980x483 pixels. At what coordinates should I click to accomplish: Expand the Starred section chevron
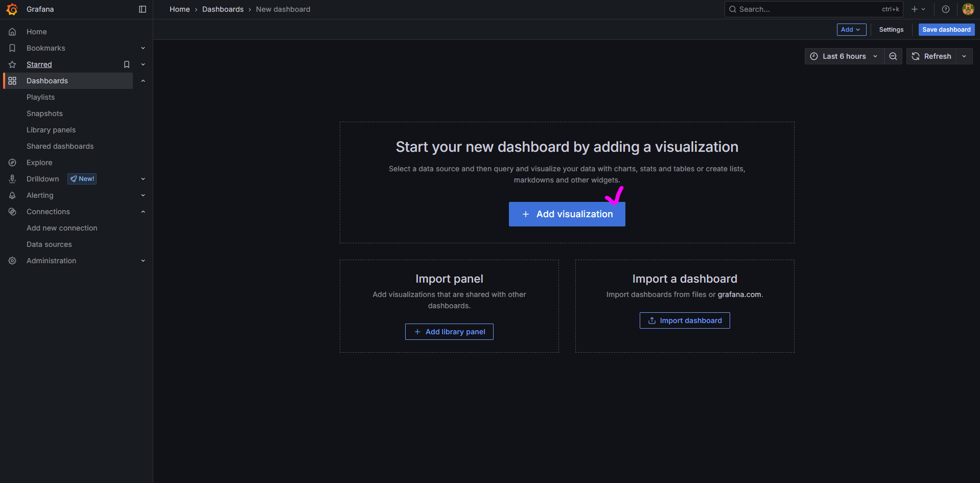tap(143, 64)
